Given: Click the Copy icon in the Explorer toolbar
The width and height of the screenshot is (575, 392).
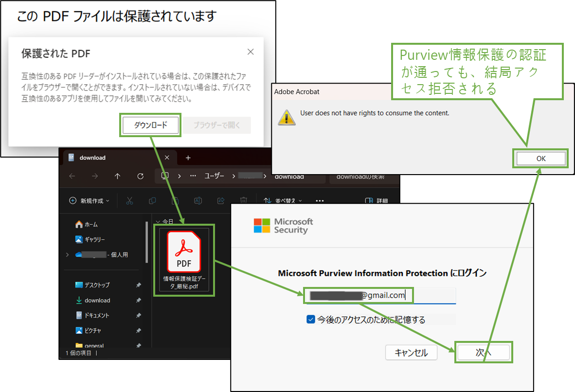Looking at the screenshot, I should (x=152, y=200).
